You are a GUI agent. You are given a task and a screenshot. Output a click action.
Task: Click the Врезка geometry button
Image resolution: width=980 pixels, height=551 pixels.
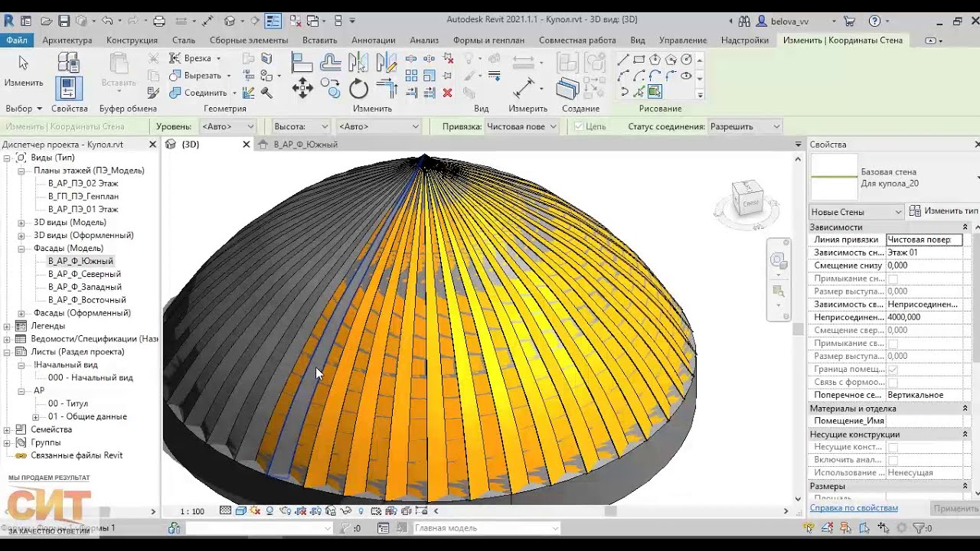[x=195, y=58]
